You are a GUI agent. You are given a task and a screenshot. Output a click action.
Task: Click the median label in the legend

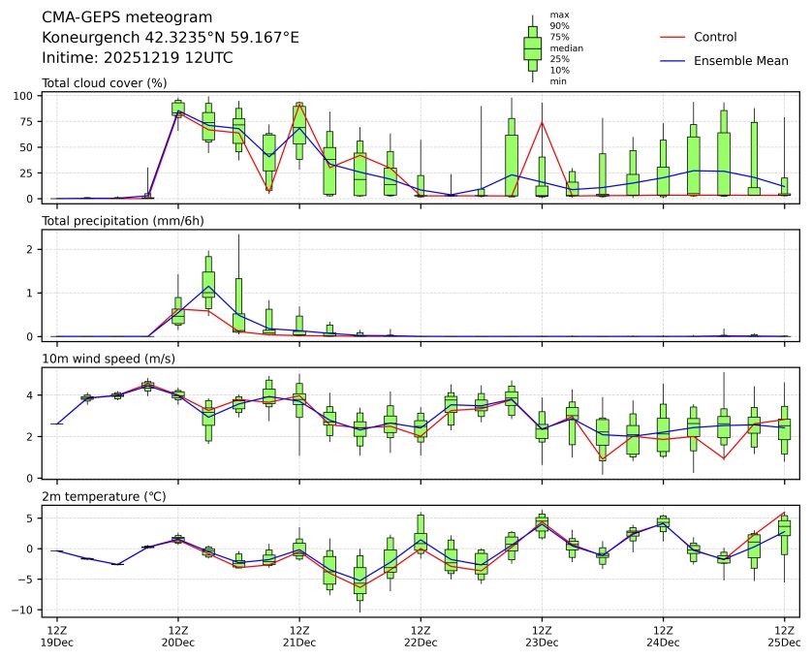tap(566, 47)
